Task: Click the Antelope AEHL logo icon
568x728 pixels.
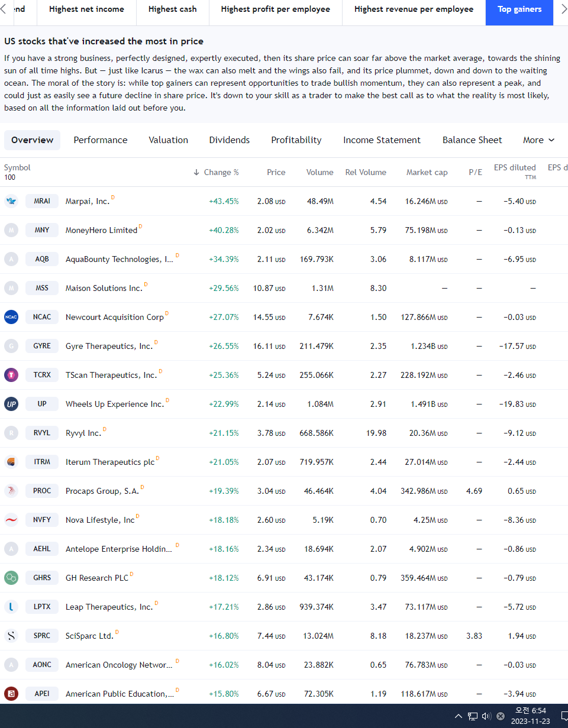Action: click(x=11, y=549)
